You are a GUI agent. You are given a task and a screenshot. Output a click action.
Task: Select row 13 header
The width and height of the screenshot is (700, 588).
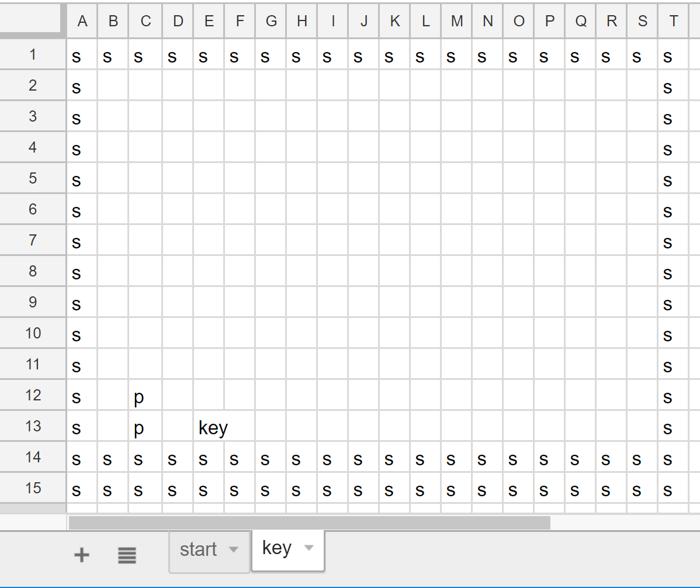coord(33,426)
